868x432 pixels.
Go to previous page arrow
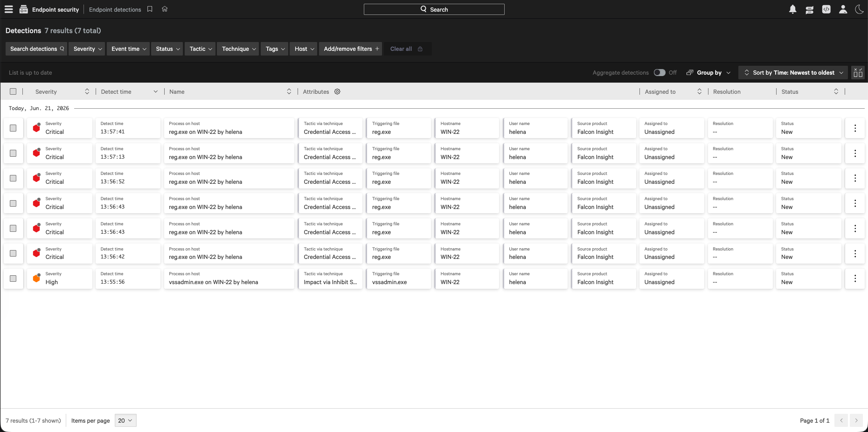(841, 420)
